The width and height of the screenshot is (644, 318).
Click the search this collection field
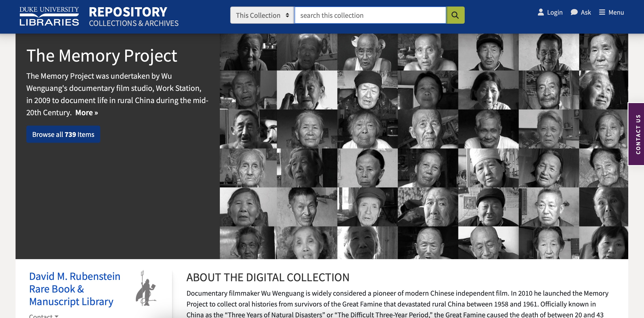(370, 15)
